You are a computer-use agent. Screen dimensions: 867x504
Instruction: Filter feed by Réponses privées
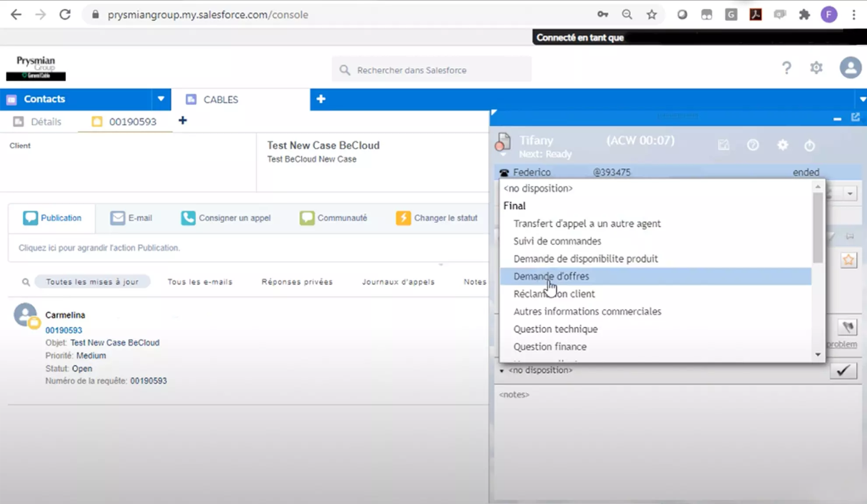[297, 282]
